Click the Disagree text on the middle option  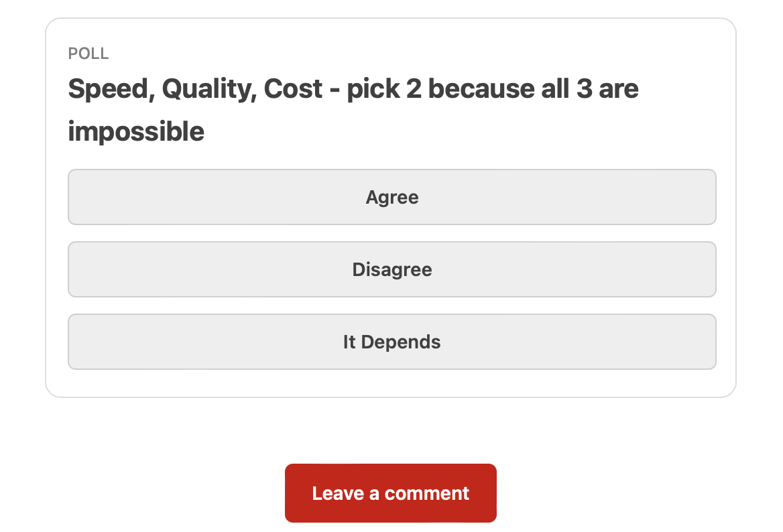pyautogui.click(x=392, y=269)
